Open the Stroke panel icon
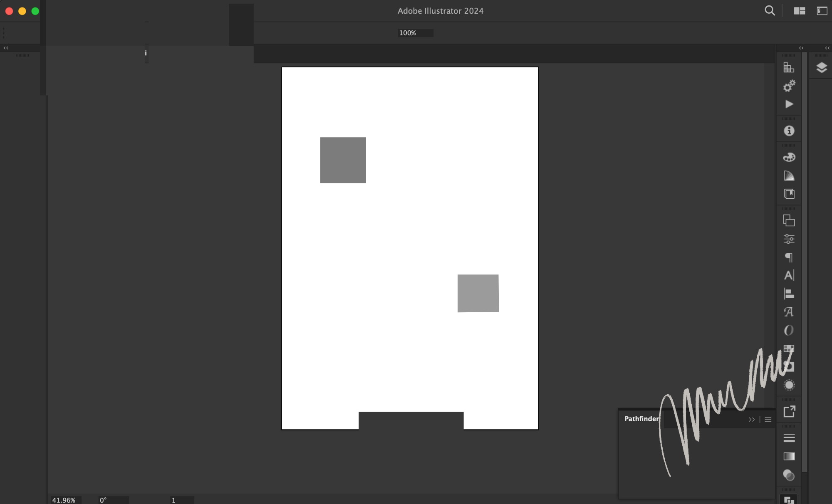Screen dimensions: 832x504 pos(789,438)
